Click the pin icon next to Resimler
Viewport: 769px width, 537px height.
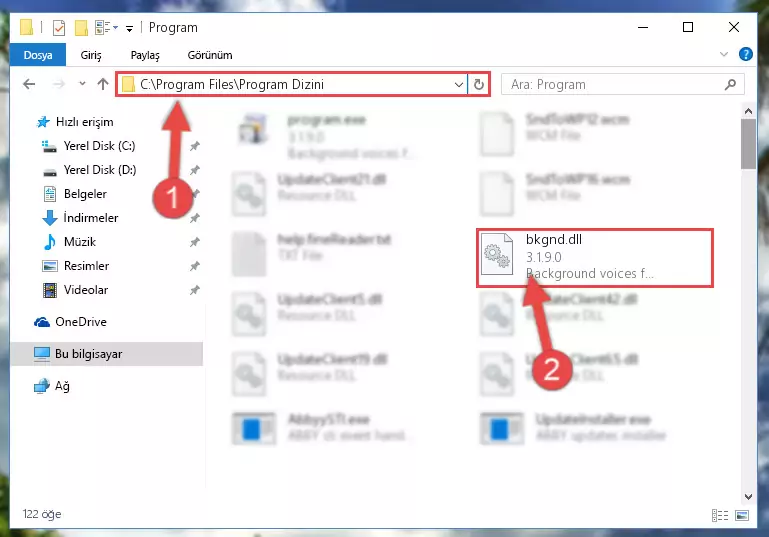tap(195, 266)
